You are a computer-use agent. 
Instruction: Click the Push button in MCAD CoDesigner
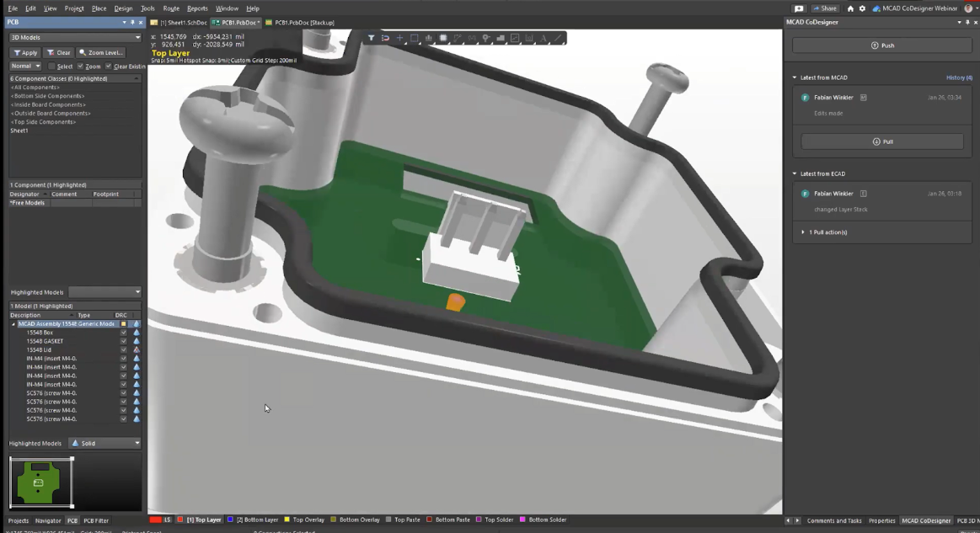[882, 45]
